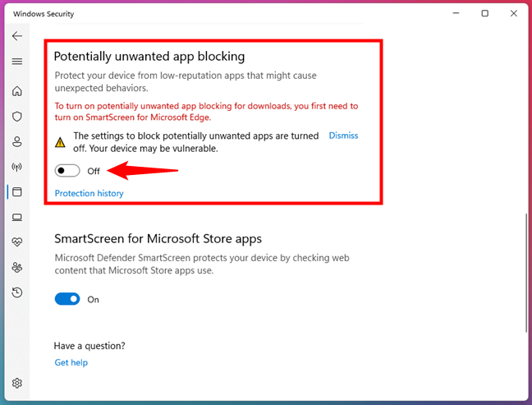Screen dimensions: 532x405
Task: Turn on potentially unwanted app blocking
Action: [67, 171]
